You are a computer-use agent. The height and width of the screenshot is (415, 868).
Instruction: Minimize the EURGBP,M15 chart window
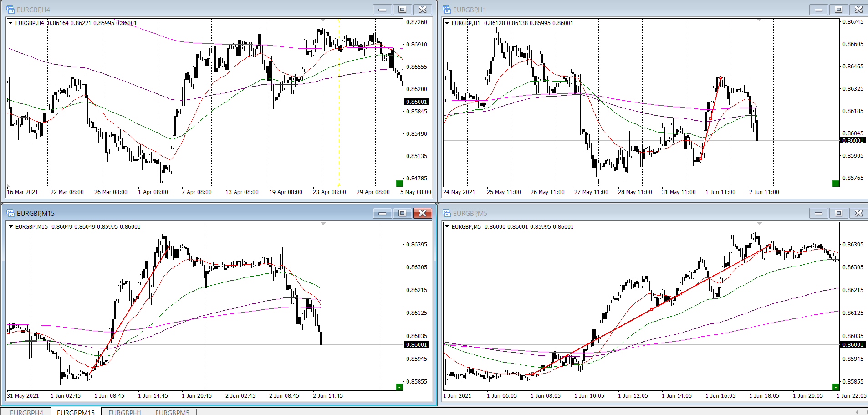click(x=383, y=213)
